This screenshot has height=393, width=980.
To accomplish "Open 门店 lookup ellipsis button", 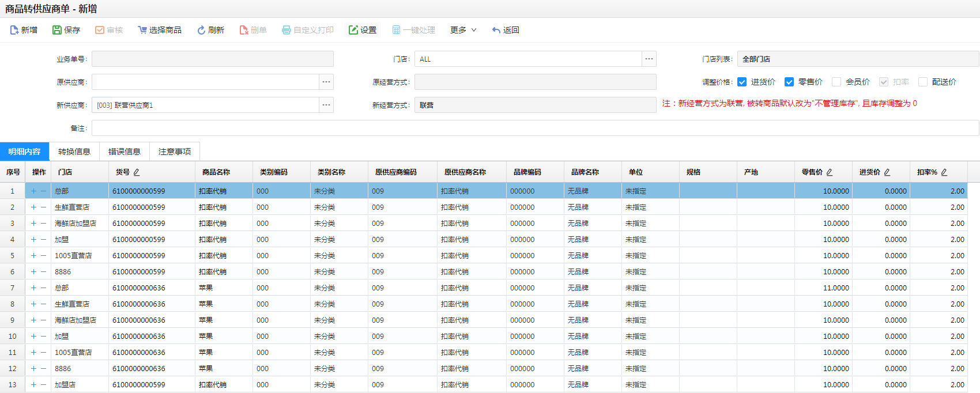I will coord(649,59).
